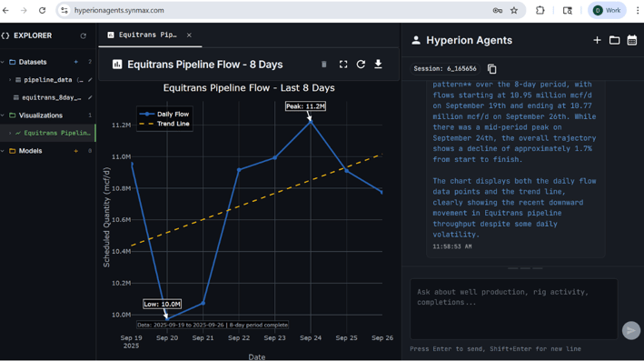Toggle Trend Line series in legend
The image size is (644, 361).
click(164, 124)
